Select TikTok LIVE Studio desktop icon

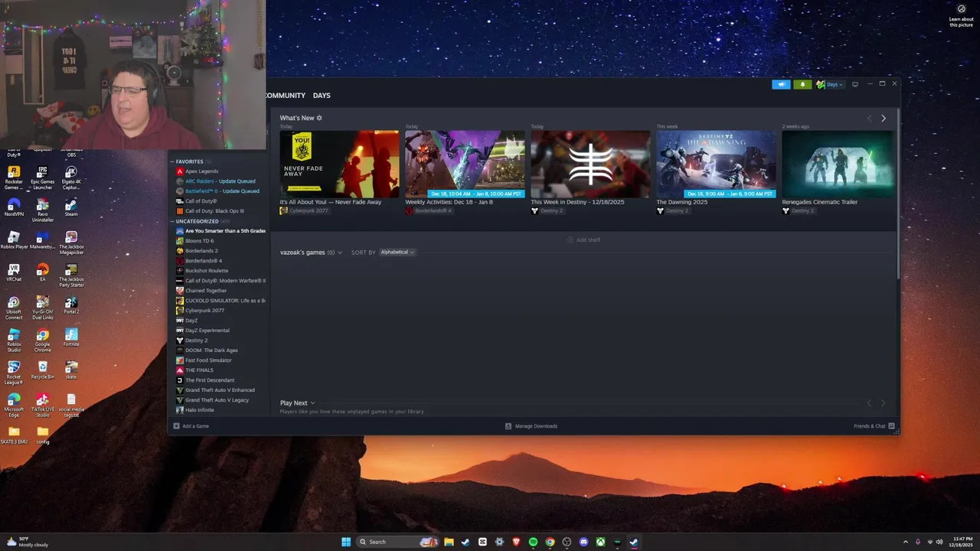tap(43, 405)
